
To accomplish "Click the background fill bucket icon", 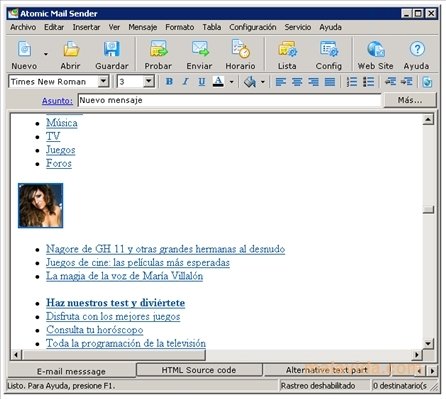I will (250, 82).
